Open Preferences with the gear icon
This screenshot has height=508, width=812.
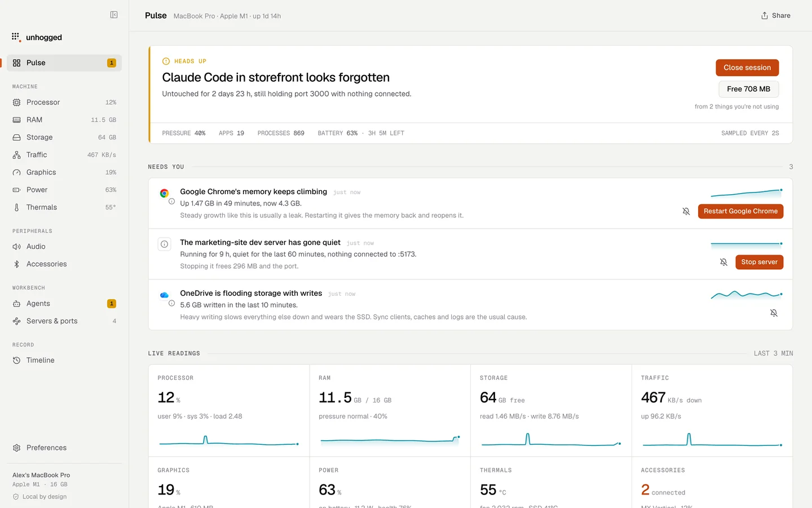(17, 448)
